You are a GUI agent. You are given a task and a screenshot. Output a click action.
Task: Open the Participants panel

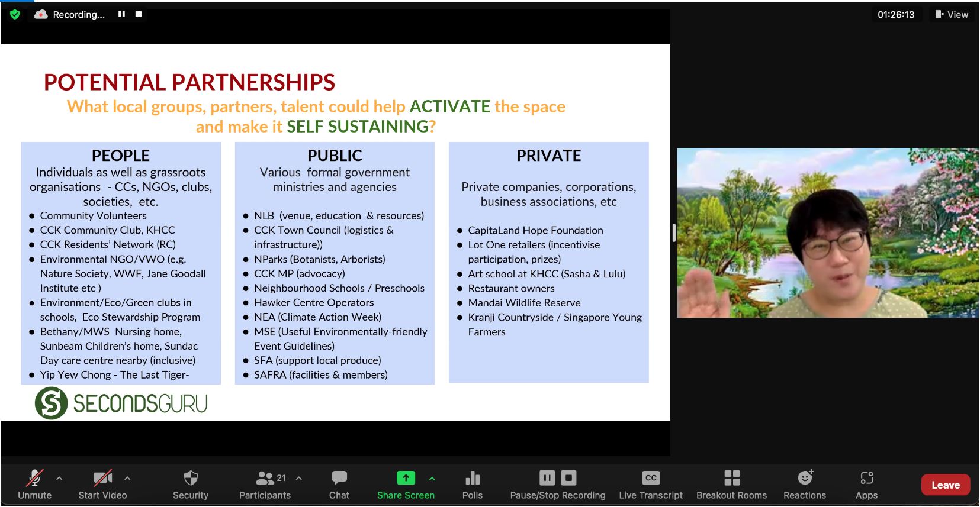[x=265, y=485]
